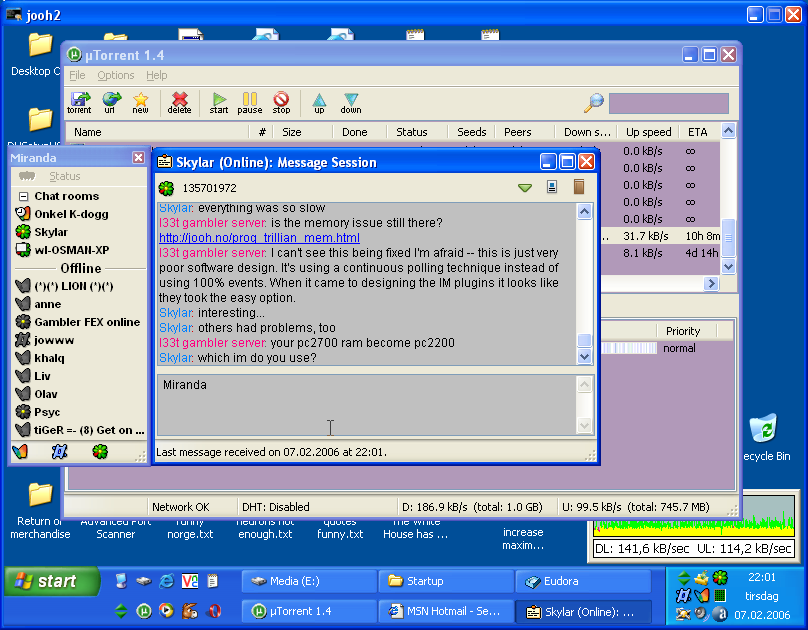This screenshot has height=630, width=808.
Task: Stop the torrent with the red stop icon
Action: [281, 102]
